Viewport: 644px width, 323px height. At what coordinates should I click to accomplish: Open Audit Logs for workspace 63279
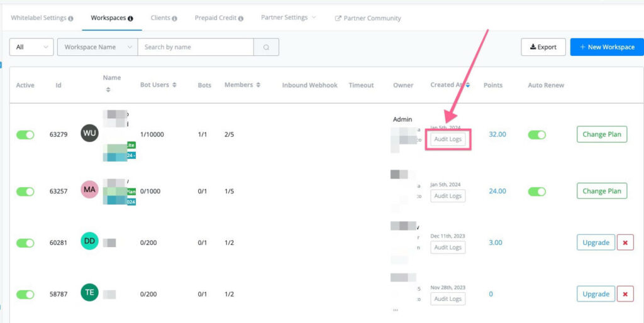pos(448,140)
